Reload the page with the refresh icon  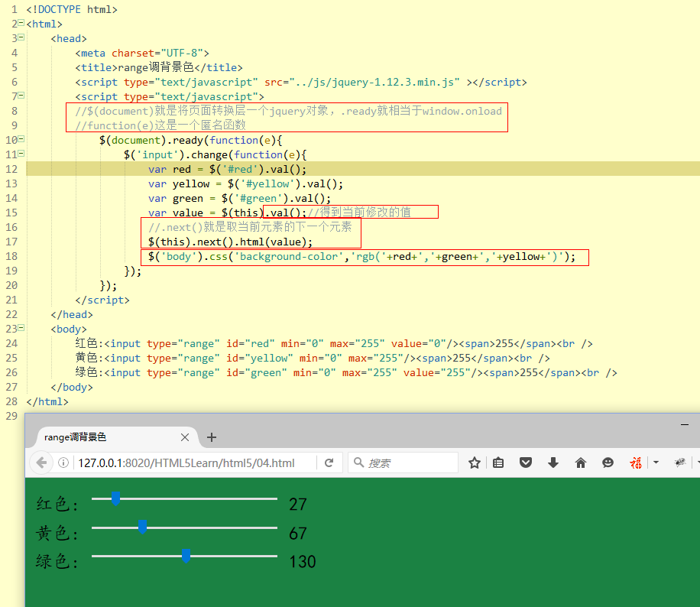(x=329, y=463)
